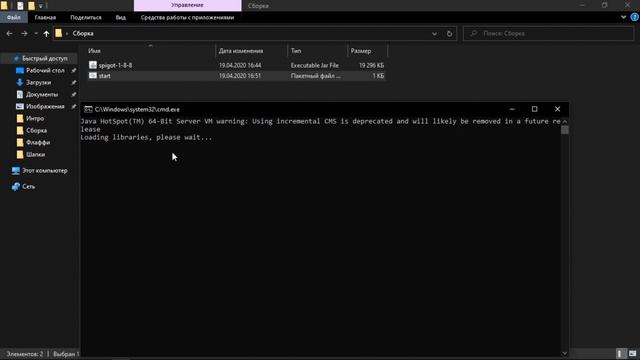Select the start batch file row
The image size is (640, 360).
(x=236, y=76)
